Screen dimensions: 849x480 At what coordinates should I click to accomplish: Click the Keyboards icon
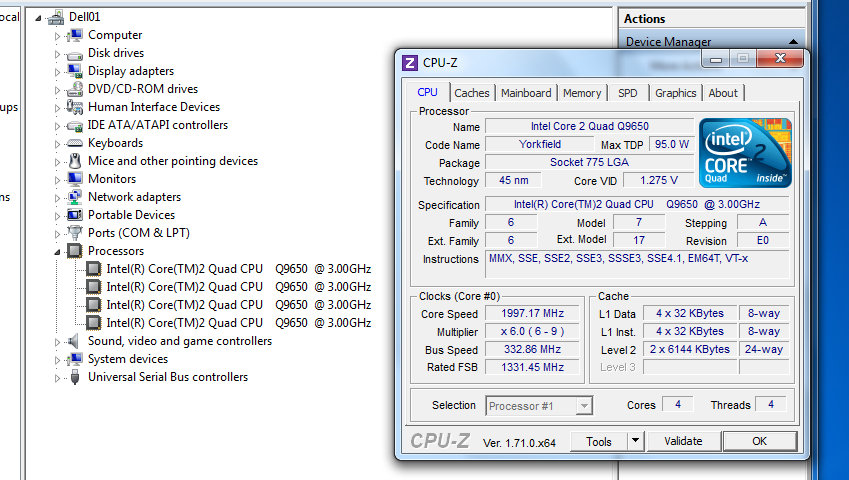click(74, 143)
